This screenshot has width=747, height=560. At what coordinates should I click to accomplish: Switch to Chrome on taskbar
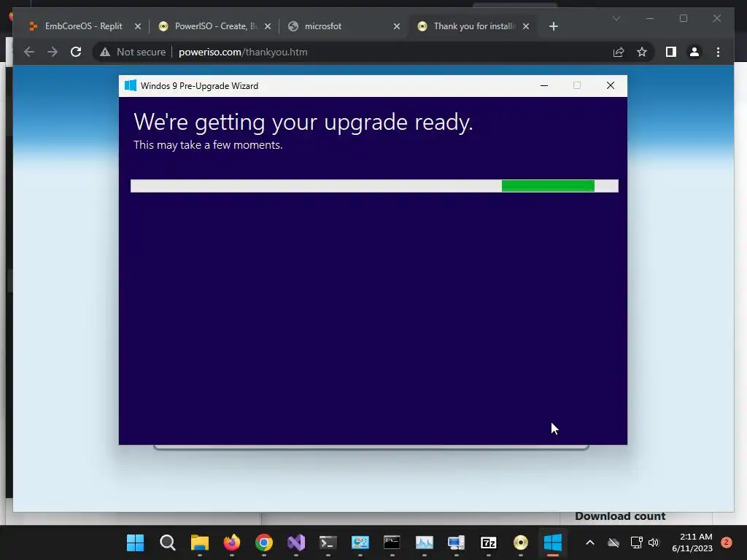tap(264, 542)
